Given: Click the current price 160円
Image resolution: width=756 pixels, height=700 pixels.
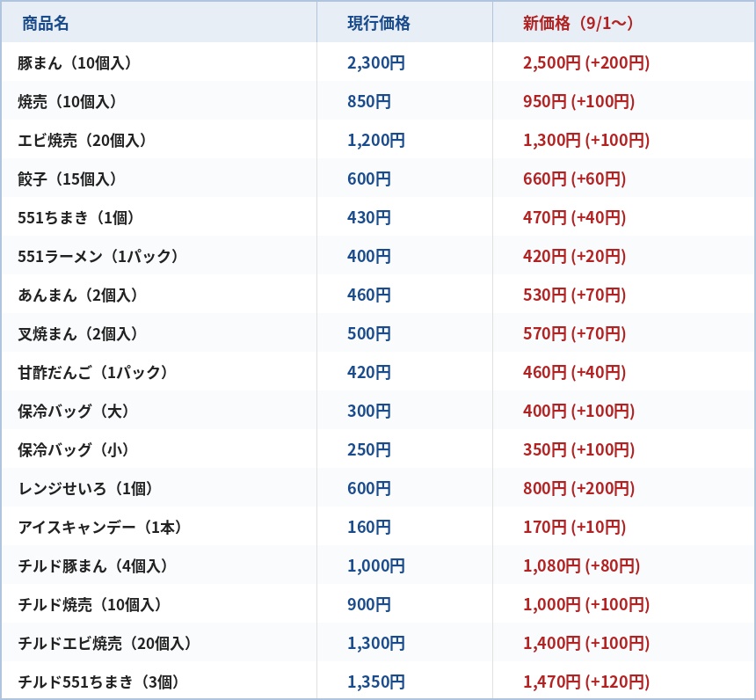Looking at the screenshot, I should (x=369, y=528).
